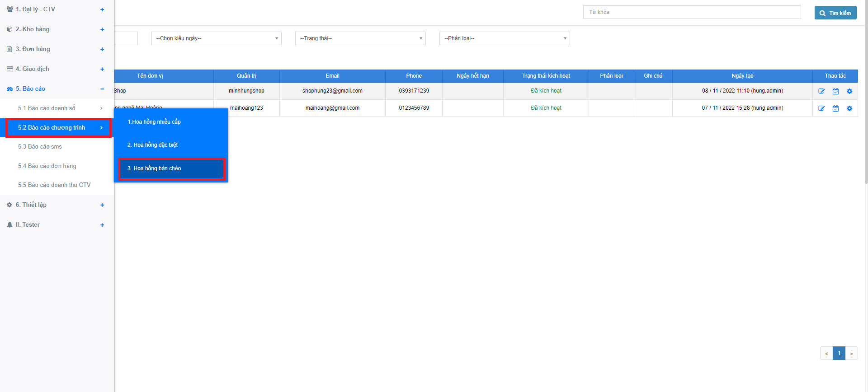The height and width of the screenshot is (392, 868).
Task: Open the Chọn kiểu ngày dropdown
Action: point(216,38)
